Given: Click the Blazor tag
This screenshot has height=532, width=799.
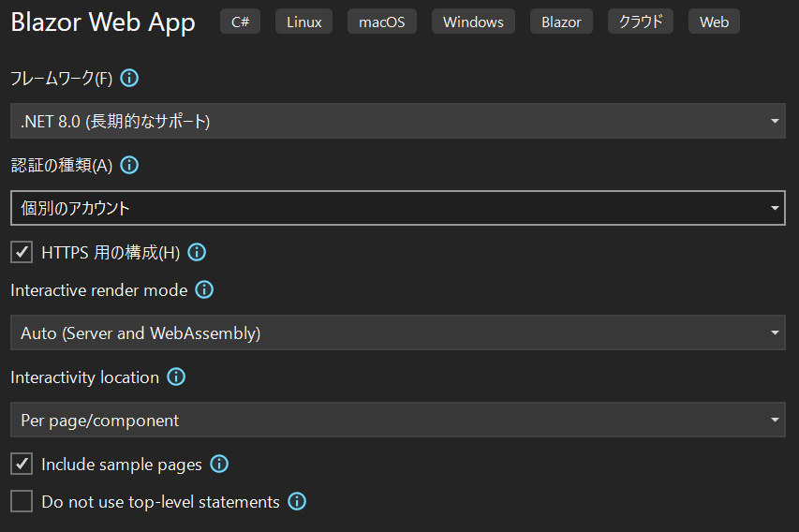Looking at the screenshot, I should (561, 22).
